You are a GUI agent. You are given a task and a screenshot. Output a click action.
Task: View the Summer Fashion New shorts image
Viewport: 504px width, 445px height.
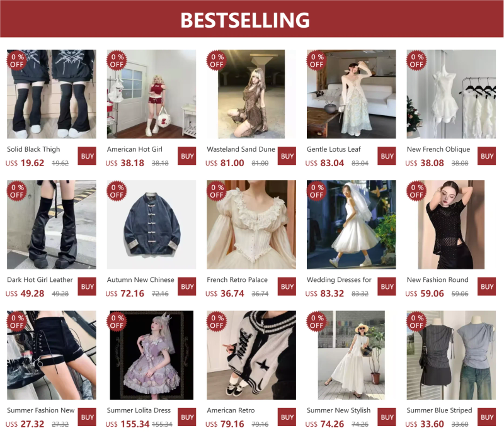pos(52,355)
